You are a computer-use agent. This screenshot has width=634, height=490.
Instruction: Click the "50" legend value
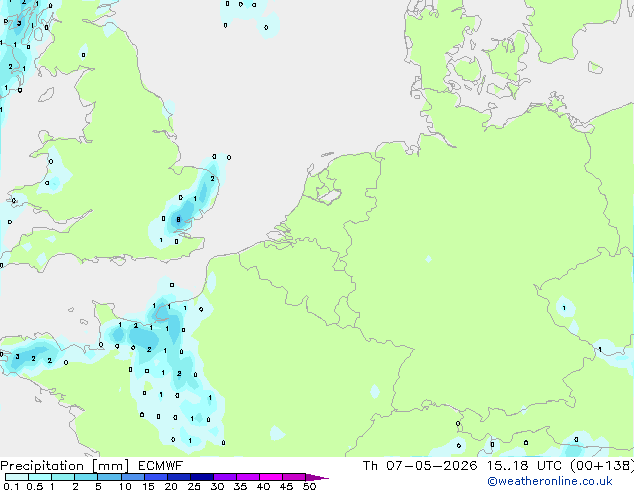click(309, 486)
